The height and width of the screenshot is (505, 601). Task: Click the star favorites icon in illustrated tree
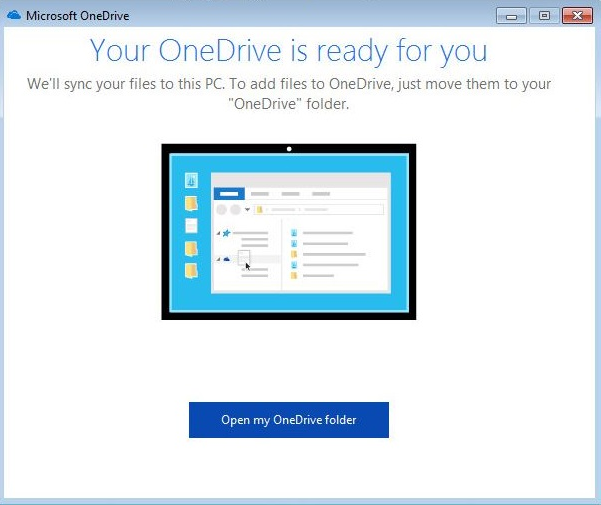point(227,233)
